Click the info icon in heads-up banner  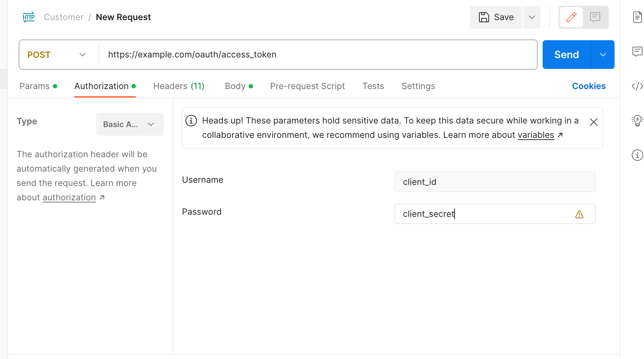(x=191, y=121)
